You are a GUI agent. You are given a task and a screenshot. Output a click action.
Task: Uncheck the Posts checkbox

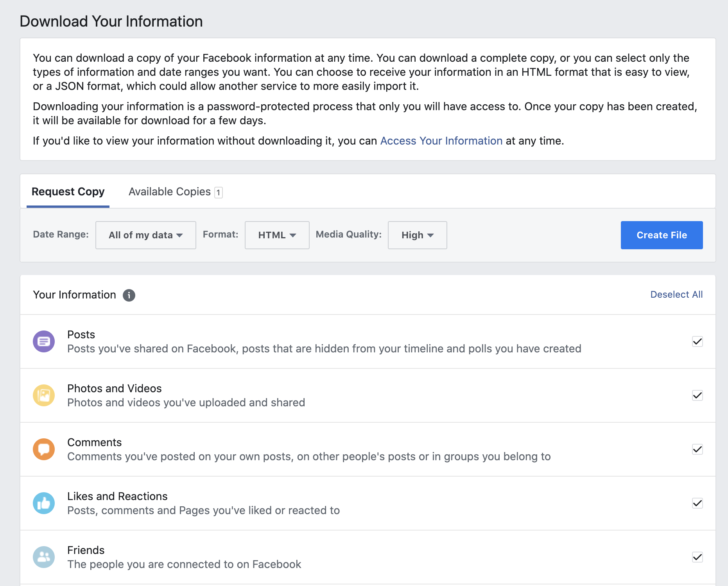(x=697, y=341)
